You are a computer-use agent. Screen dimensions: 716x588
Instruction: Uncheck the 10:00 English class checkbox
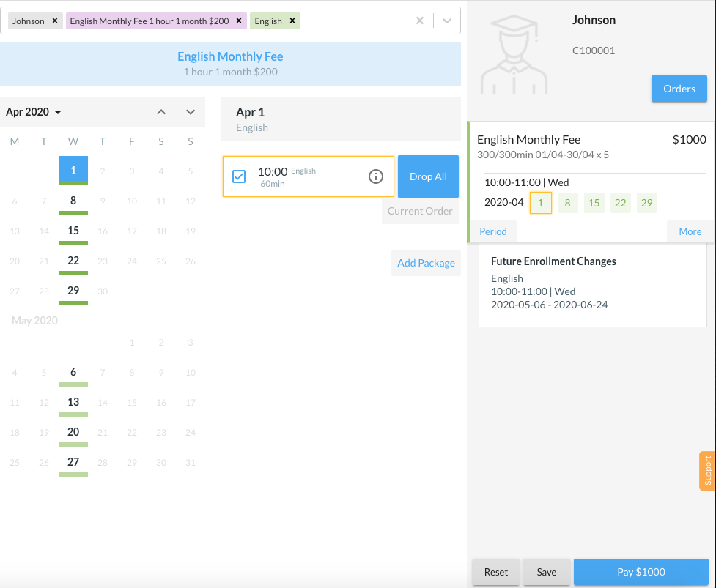239,176
